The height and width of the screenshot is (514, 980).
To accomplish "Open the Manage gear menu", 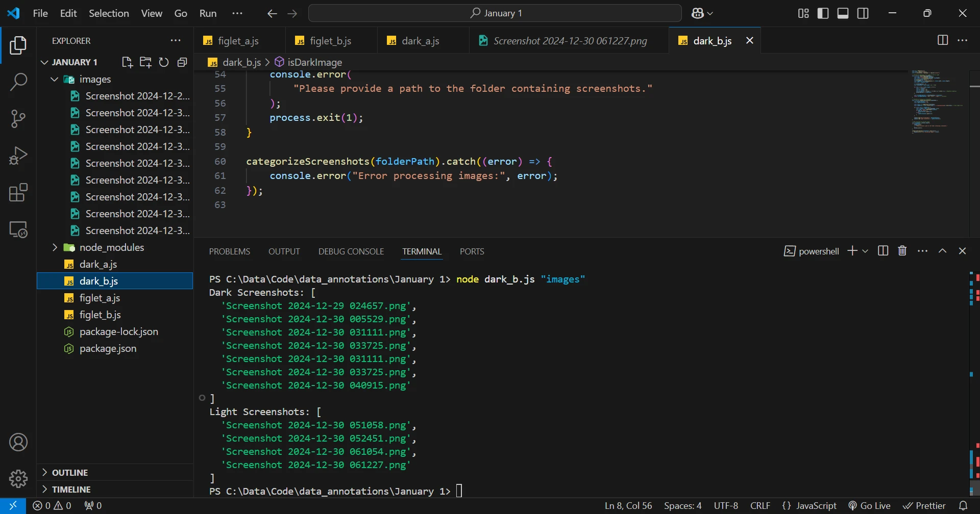I will [18, 479].
